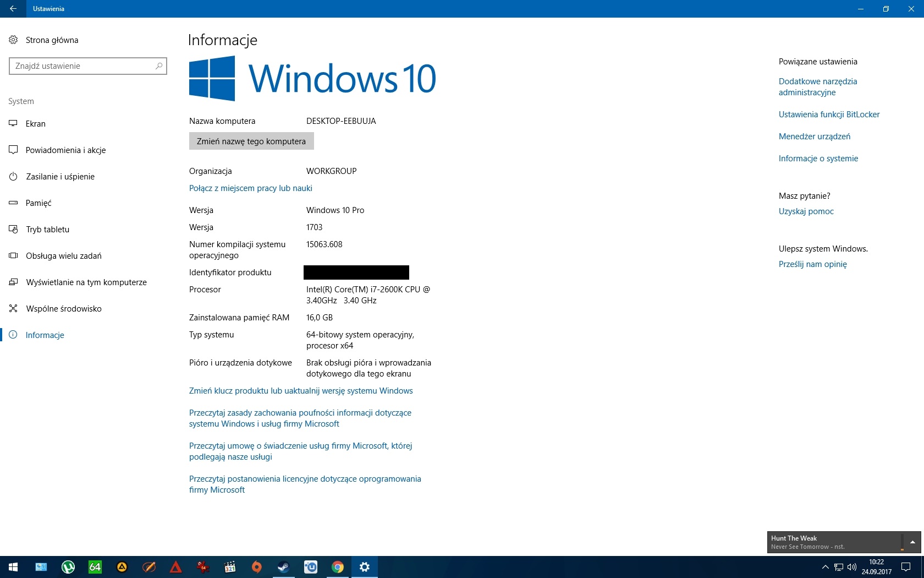Open the Control Panel taskbar icon
The image size is (924, 578).
pos(41,567)
